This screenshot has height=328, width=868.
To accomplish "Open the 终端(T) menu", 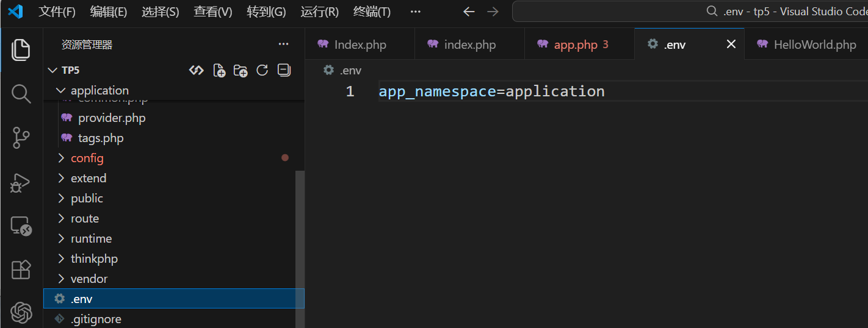I will 372,12.
